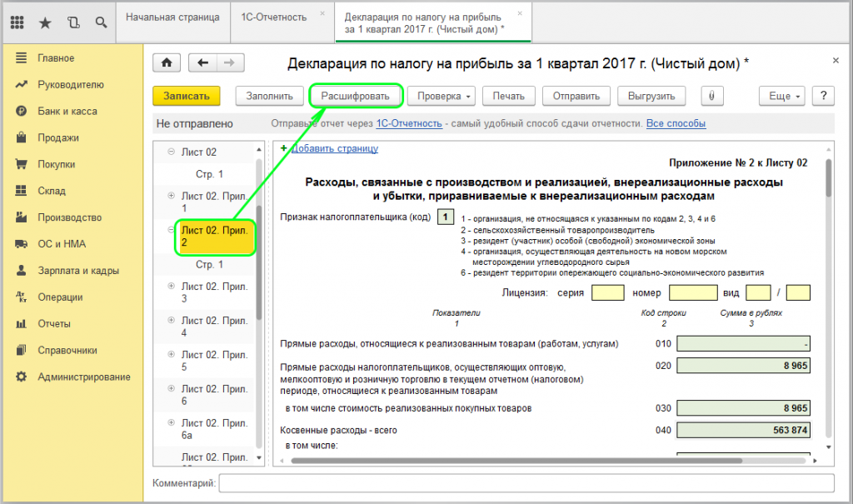
Task: Open the Еще menu
Action: [x=781, y=96]
